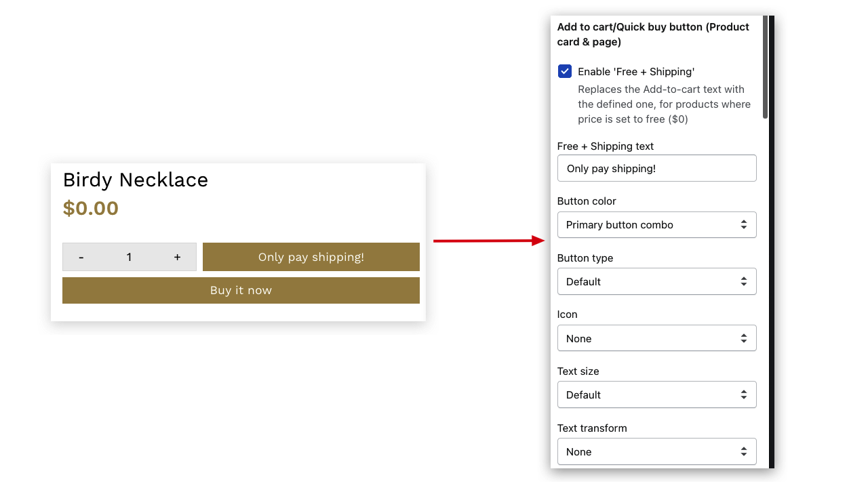Open the Text size dropdown

click(x=656, y=394)
